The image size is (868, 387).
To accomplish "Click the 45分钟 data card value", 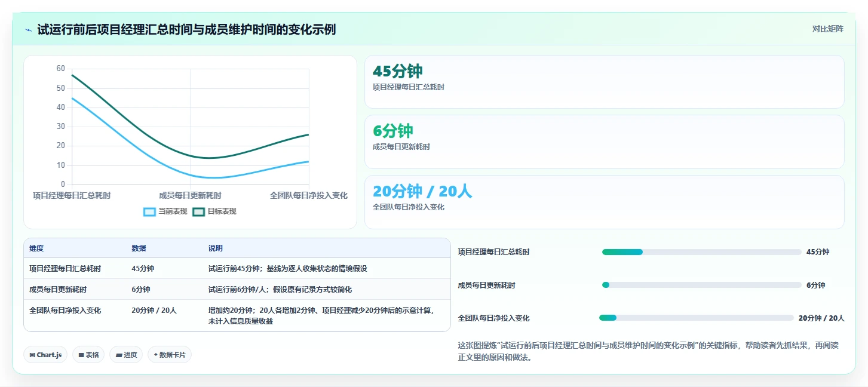I will click(x=397, y=71).
